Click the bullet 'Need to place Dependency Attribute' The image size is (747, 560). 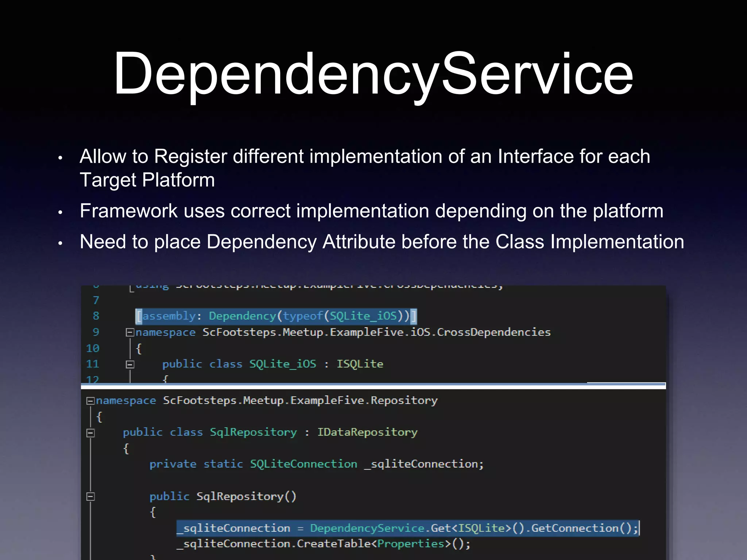(382, 242)
